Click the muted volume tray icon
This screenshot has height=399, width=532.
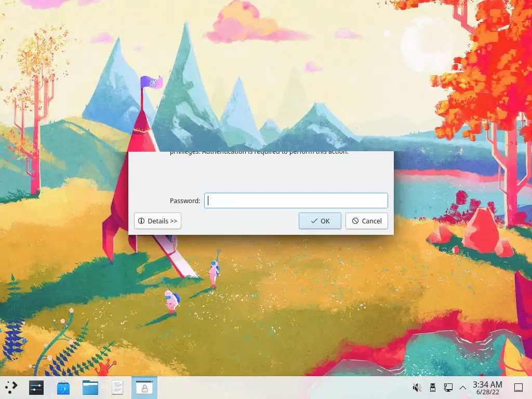(x=417, y=388)
